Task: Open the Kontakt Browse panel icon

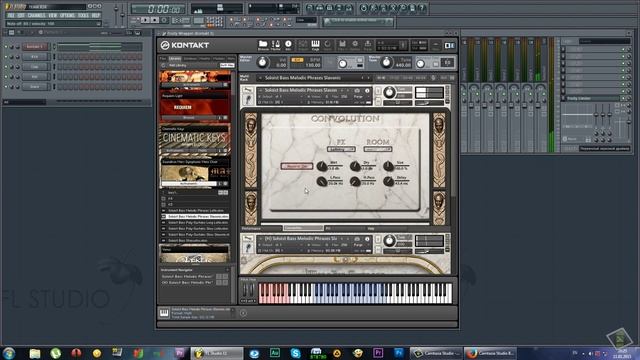Action: [x=263, y=45]
